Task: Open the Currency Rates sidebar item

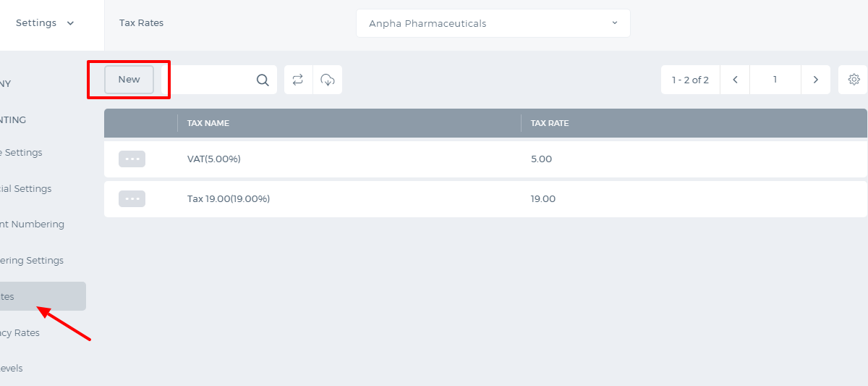Action: click(x=20, y=332)
